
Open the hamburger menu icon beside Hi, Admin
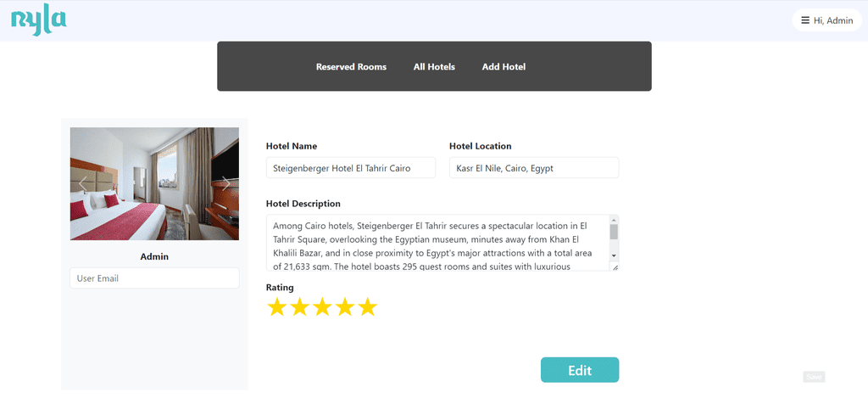pos(805,20)
